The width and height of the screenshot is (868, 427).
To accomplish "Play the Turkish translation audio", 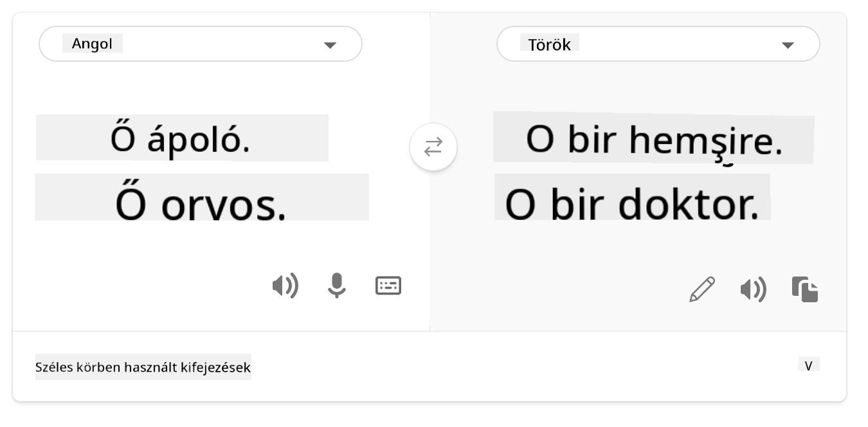I will pyautogui.click(x=753, y=290).
